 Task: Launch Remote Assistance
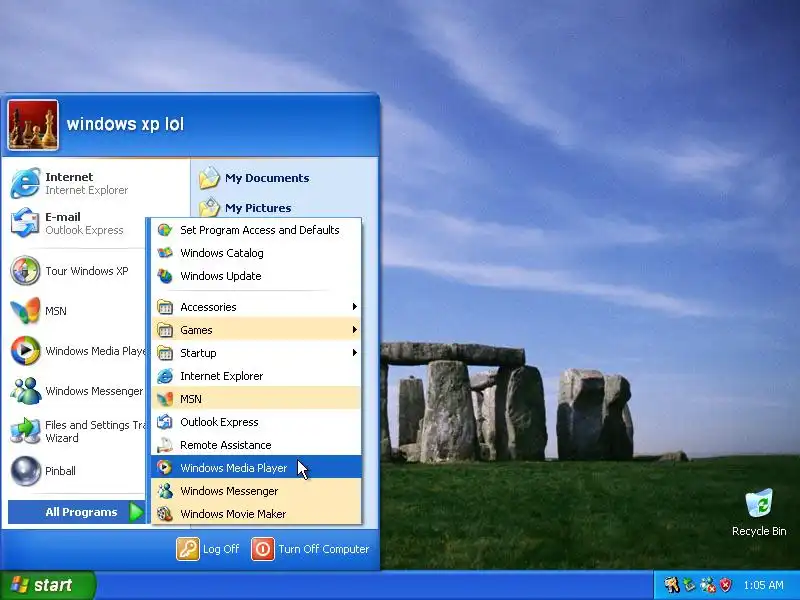click(x=256, y=445)
